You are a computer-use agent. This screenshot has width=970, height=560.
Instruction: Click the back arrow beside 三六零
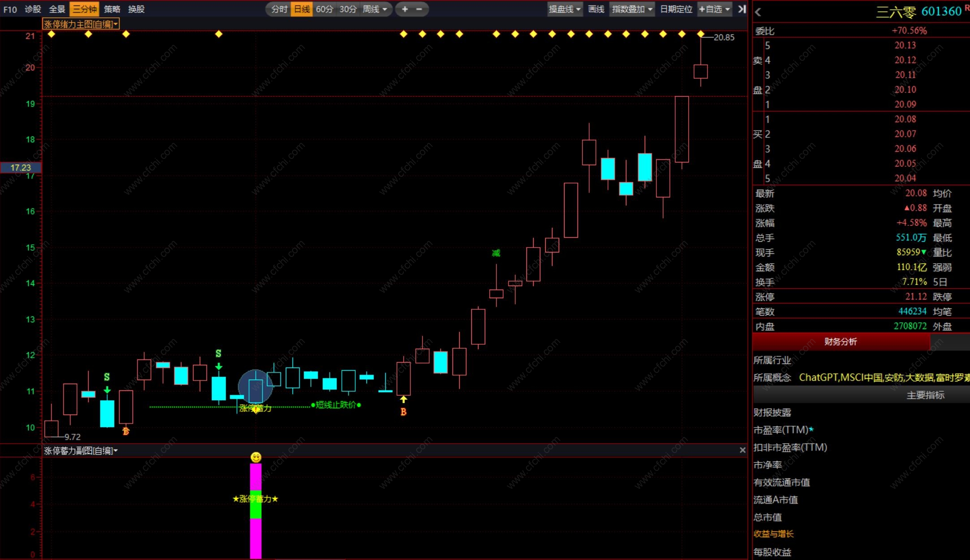tap(758, 13)
